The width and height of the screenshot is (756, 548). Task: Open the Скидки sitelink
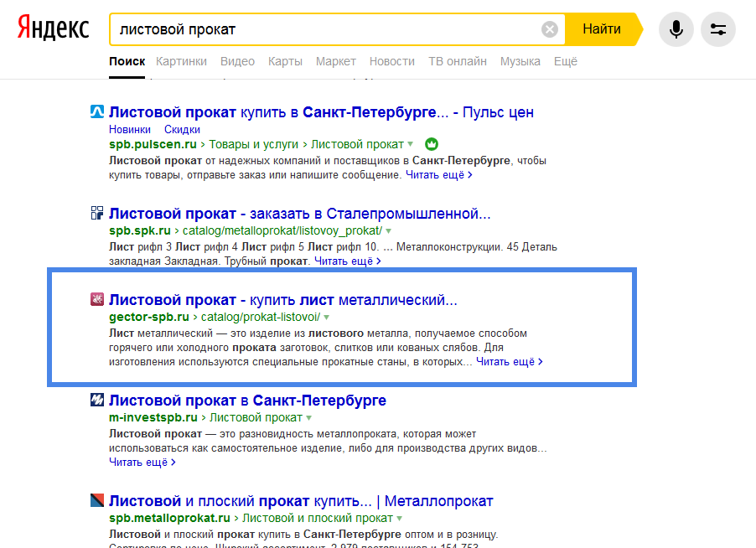click(182, 129)
